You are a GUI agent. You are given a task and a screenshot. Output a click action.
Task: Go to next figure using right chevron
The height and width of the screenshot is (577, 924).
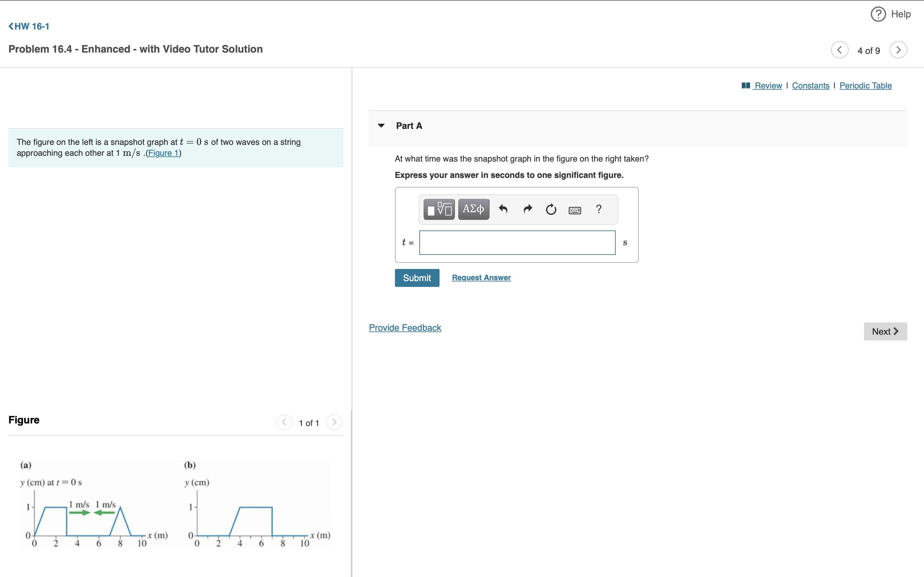[334, 422]
